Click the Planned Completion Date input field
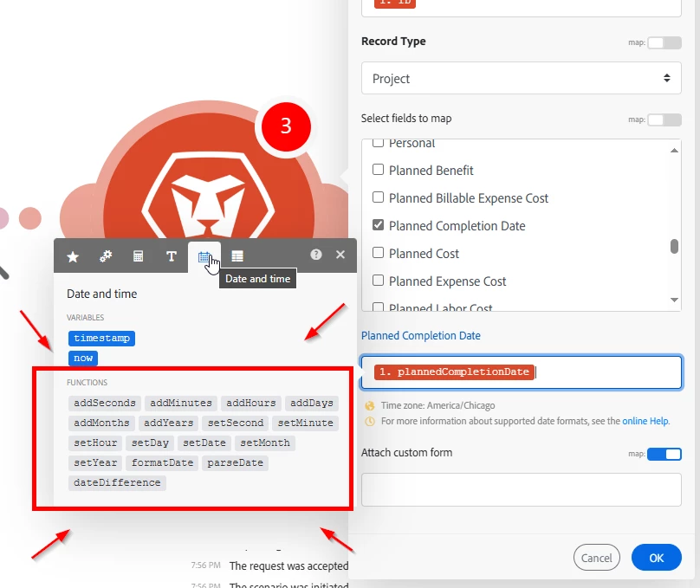 [x=521, y=372]
